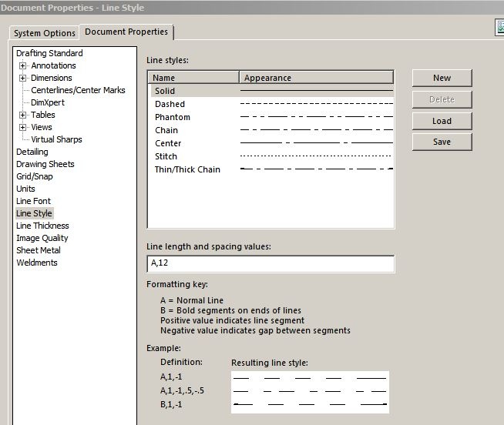The height and width of the screenshot is (425, 504).
Task: Open Virtual Sharps settings
Action: [x=56, y=139]
